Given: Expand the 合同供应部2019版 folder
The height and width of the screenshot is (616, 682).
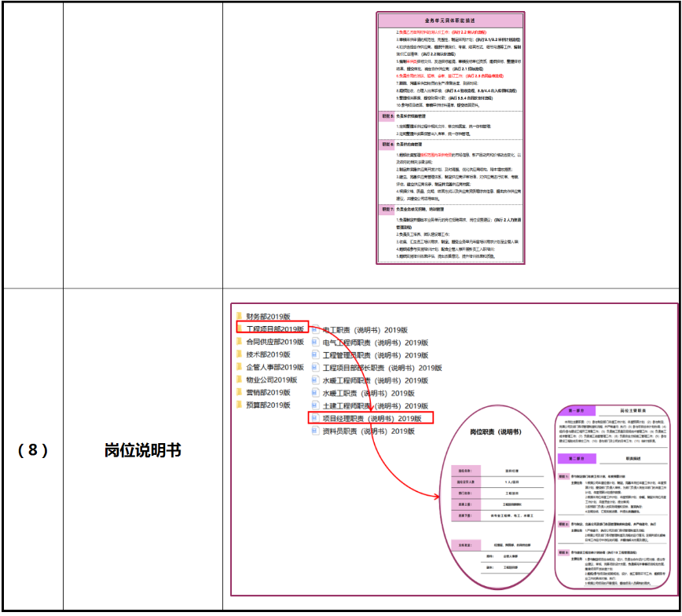Looking at the screenshot, I should point(239,342).
